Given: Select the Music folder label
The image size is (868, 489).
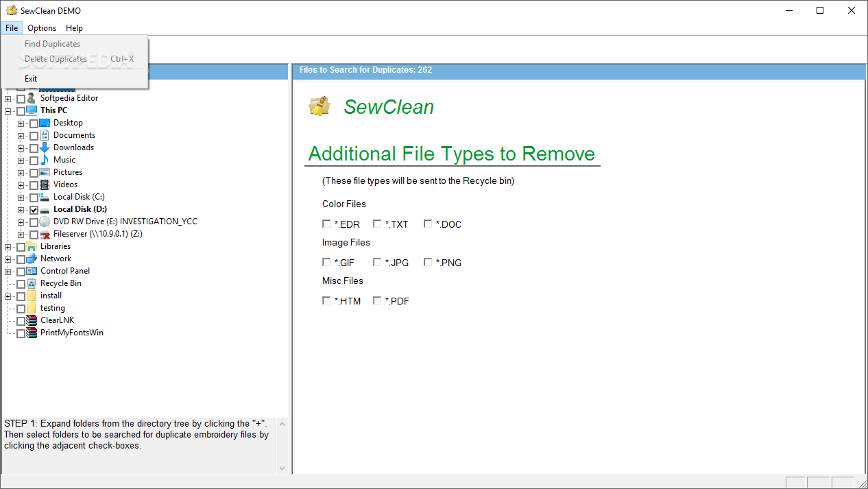Looking at the screenshot, I should tap(64, 160).
